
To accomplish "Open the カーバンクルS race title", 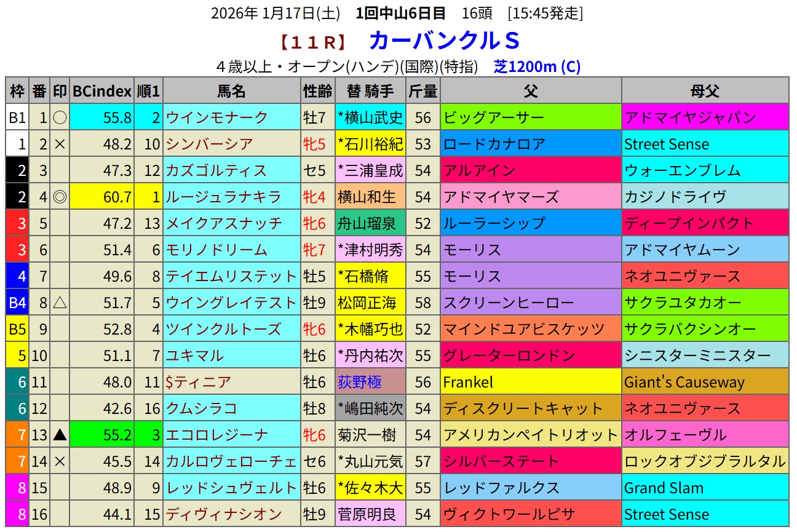I will pos(445,41).
